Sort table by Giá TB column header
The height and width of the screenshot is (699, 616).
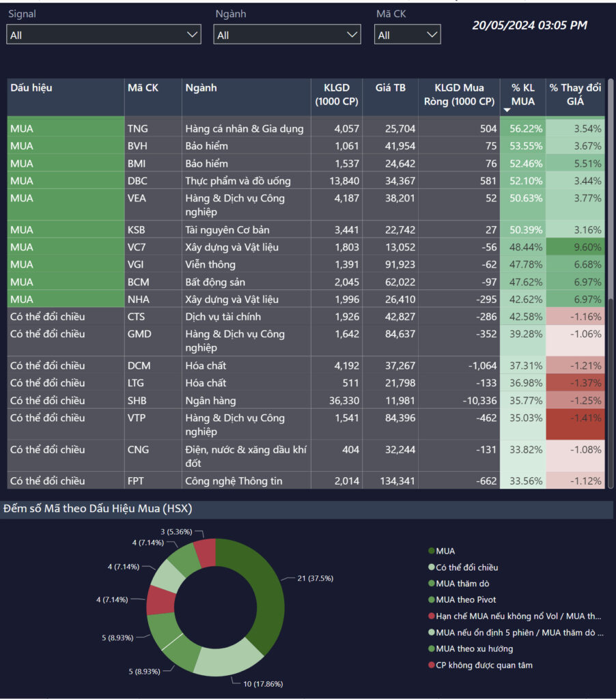point(390,88)
